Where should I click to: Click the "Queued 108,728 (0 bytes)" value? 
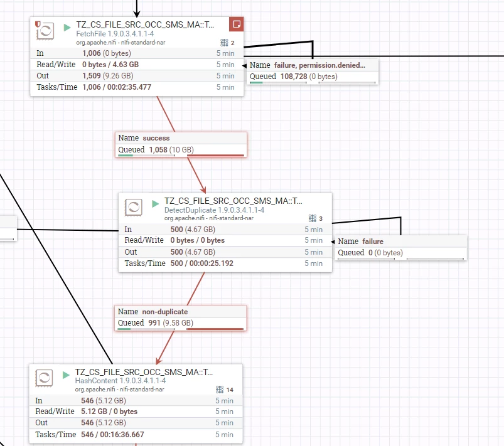click(x=309, y=77)
